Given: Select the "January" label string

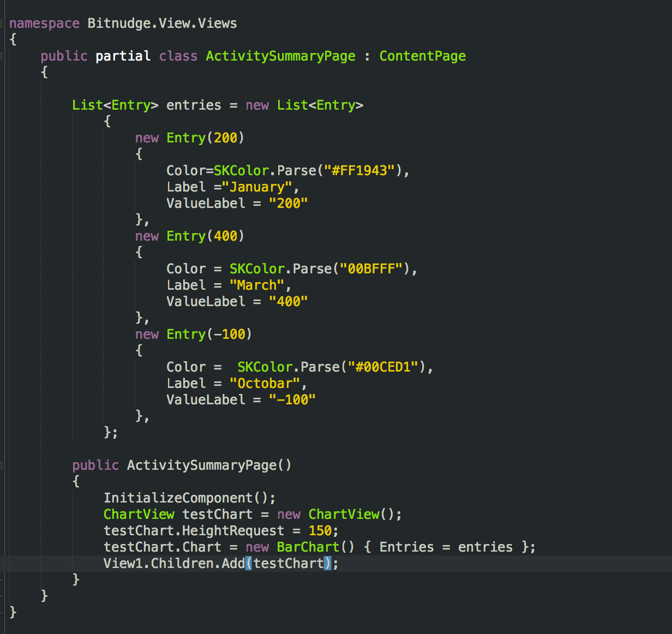Looking at the screenshot, I should [259, 187].
